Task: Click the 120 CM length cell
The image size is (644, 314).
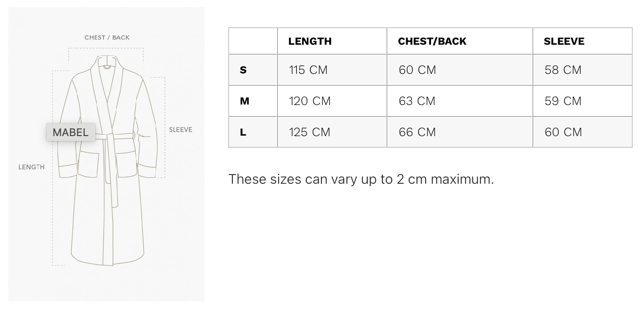Action: pyautogui.click(x=310, y=101)
